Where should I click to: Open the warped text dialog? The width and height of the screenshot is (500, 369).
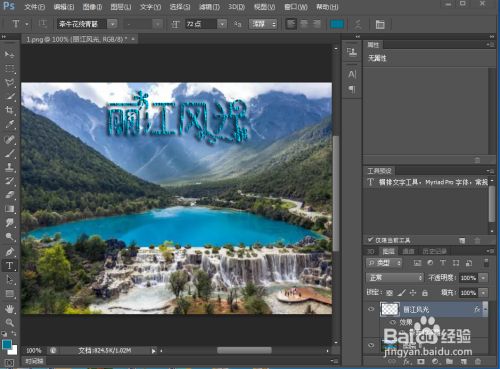point(358,24)
